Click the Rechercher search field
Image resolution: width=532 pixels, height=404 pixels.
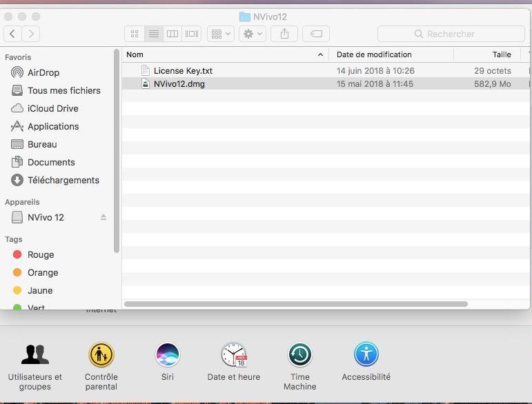(451, 34)
